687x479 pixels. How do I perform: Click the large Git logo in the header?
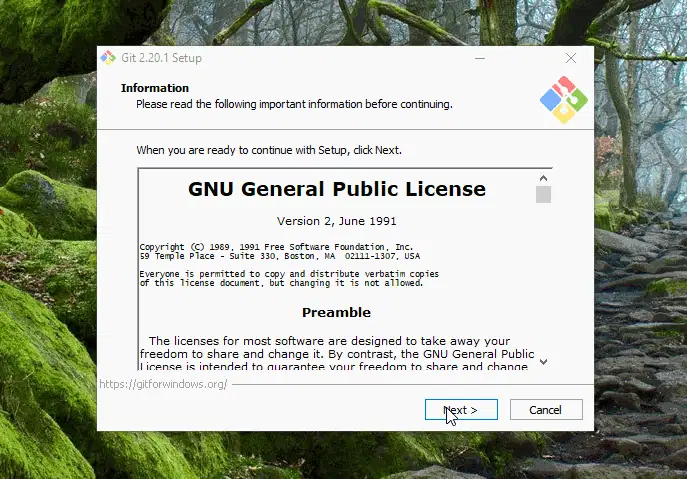point(564,99)
